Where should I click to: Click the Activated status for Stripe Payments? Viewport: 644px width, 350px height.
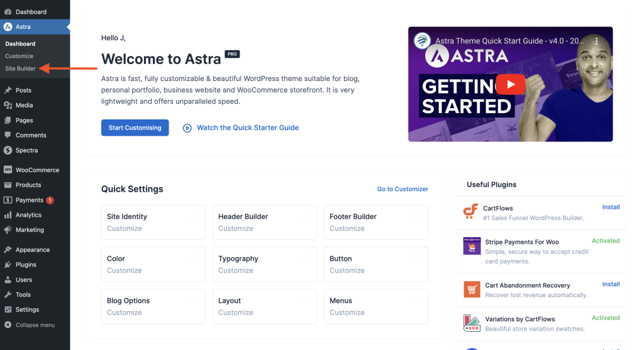coord(606,241)
